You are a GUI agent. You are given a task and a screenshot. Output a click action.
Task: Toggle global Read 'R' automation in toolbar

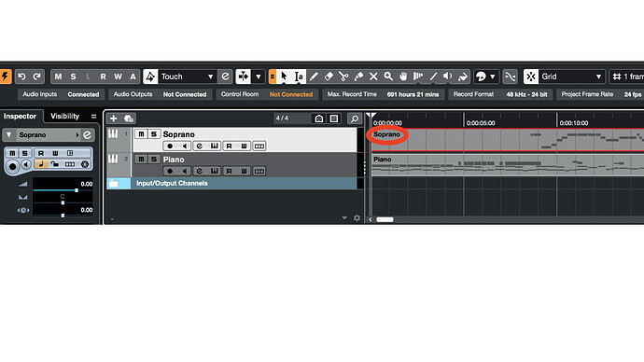point(103,77)
